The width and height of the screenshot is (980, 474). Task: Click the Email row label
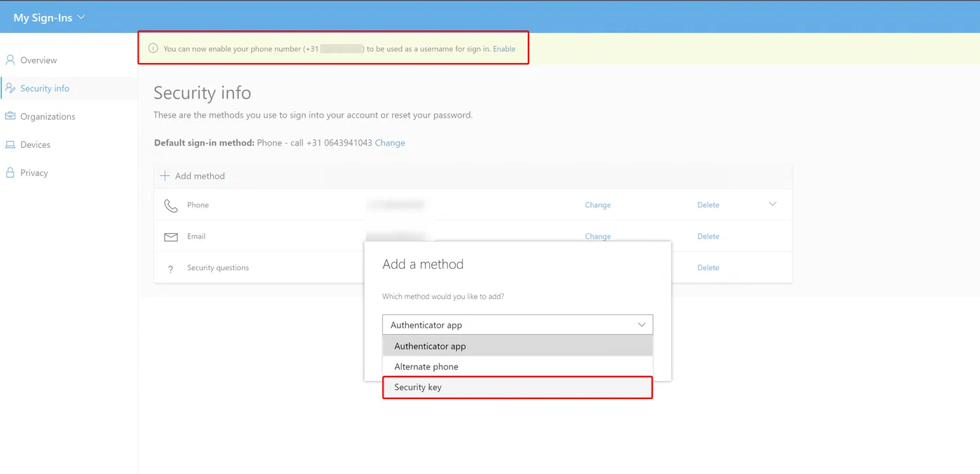(x=196, y=237)
